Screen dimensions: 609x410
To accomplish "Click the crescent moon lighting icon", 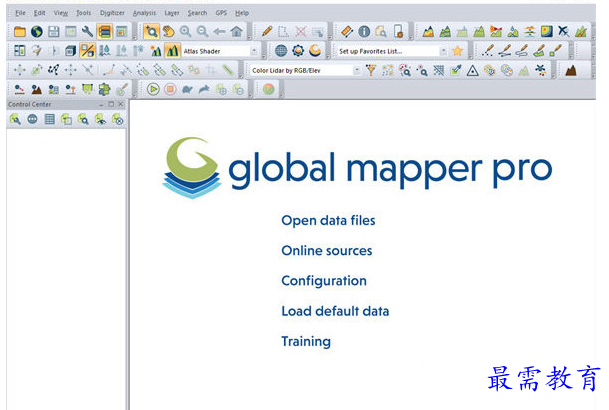I will click(315, 50).
